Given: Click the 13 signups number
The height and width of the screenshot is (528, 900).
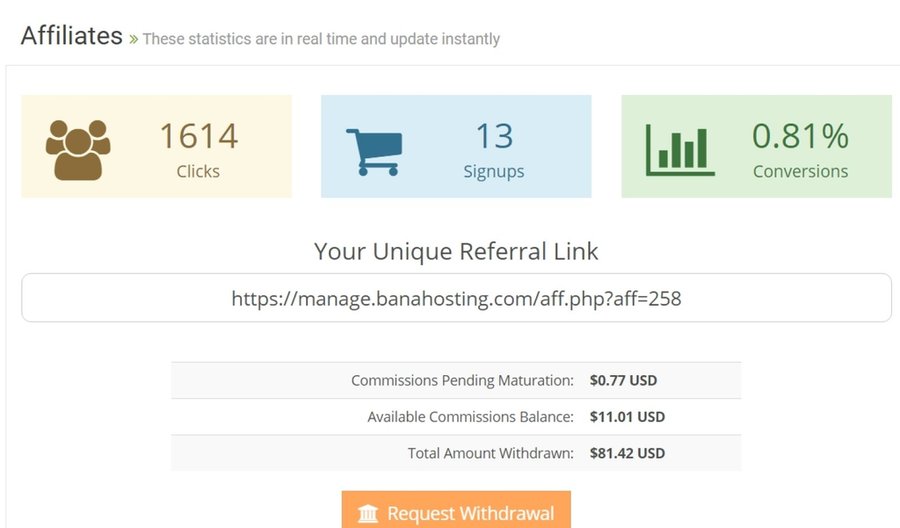Looking at the screenshot, I should pyautogui.click(x=494, y=136).
